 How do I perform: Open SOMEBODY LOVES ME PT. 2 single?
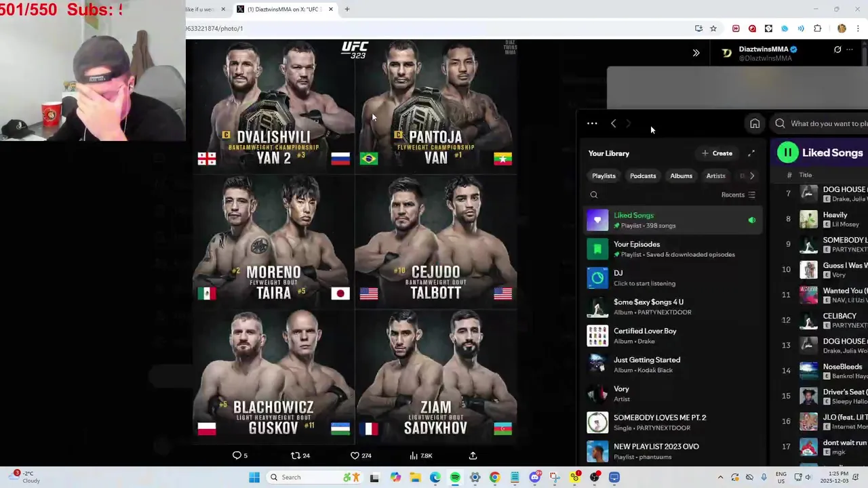click(x=671, y=422)
